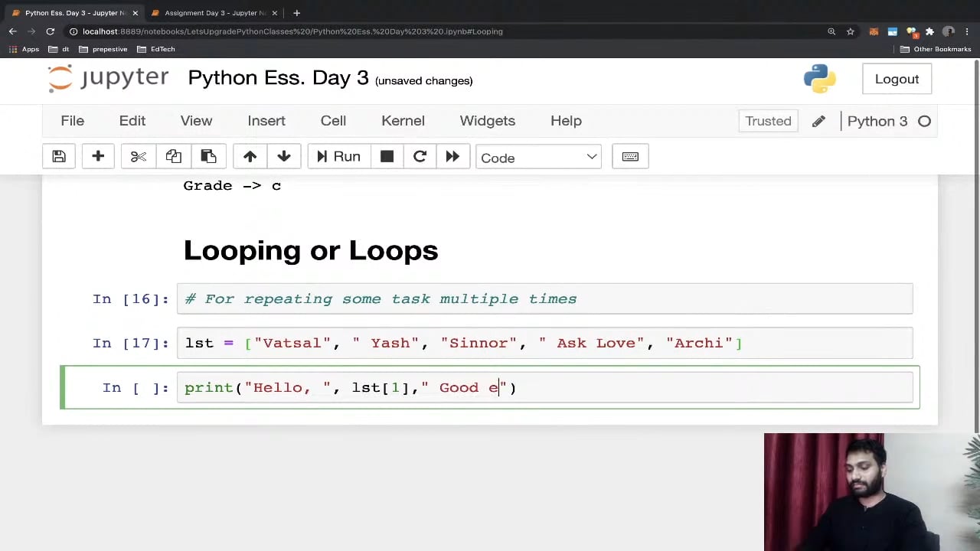This screenshot has height=551, width=980.
Task: Restart the kernel with the circular arrow icon
Action: [x=420, y=157]
